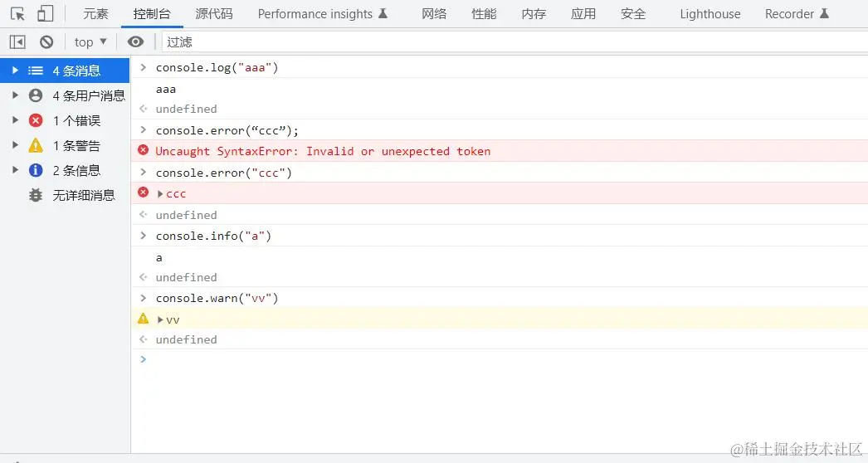Click the 过滤 filter input field
The width and height of the screenshot is (868, 463).
[498, 41]
